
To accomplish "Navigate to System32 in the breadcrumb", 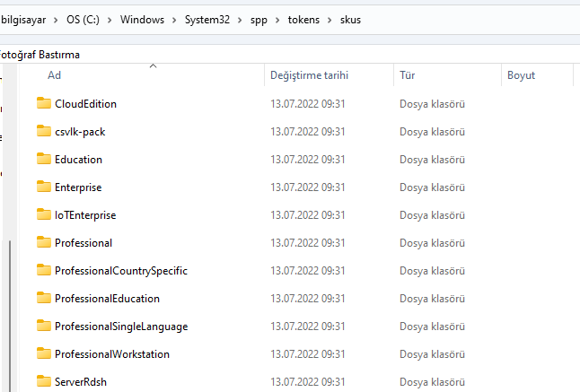I will click(207, 20).
